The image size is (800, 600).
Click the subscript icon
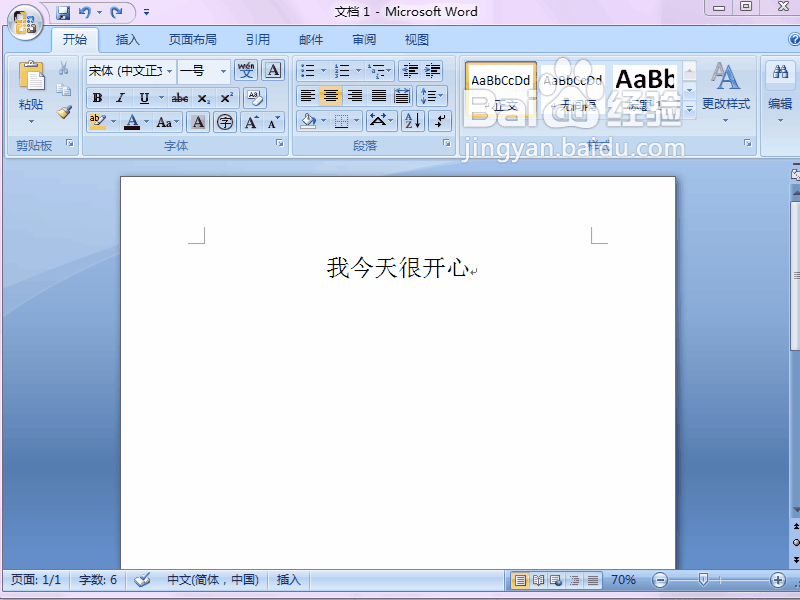pyautogui.click(x=203, y=98)
